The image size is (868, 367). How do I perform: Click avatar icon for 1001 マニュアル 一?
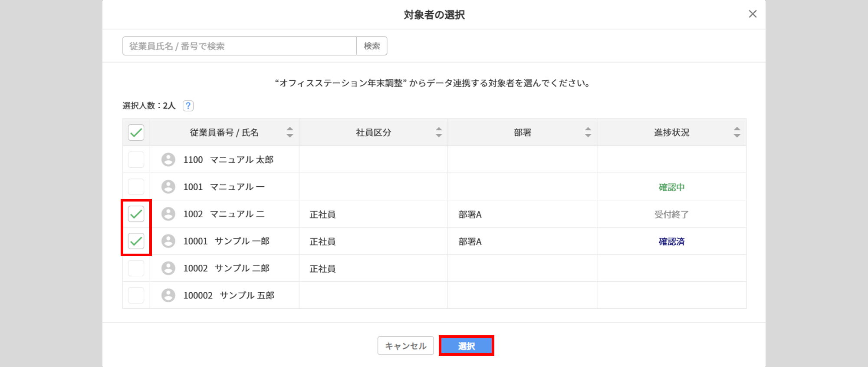(x=168, y=187)
